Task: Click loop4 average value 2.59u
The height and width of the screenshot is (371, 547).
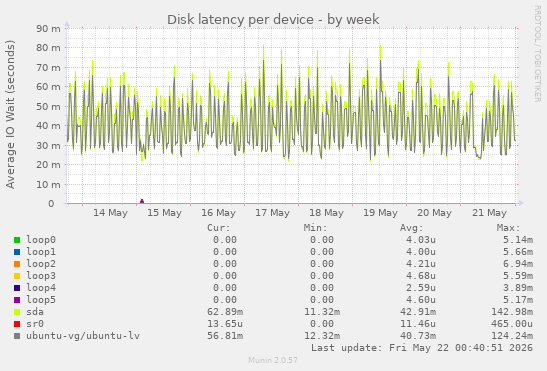Action: tap(421, 288)
